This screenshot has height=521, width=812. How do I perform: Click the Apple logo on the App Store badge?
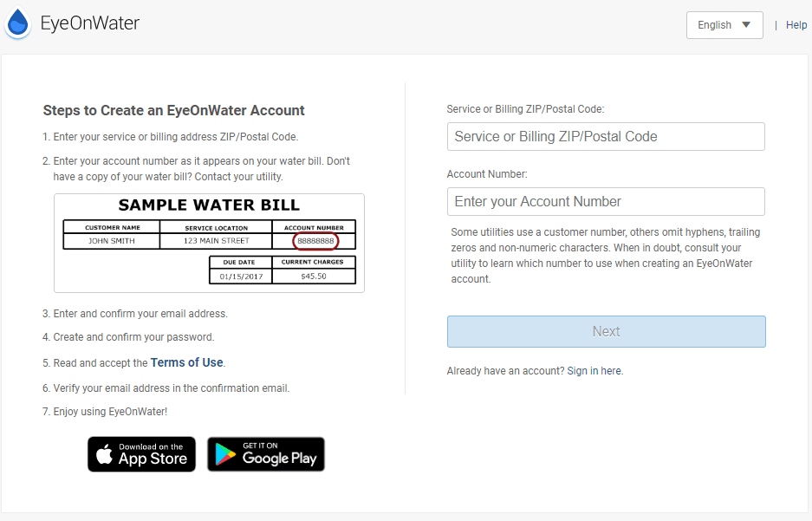106,453
